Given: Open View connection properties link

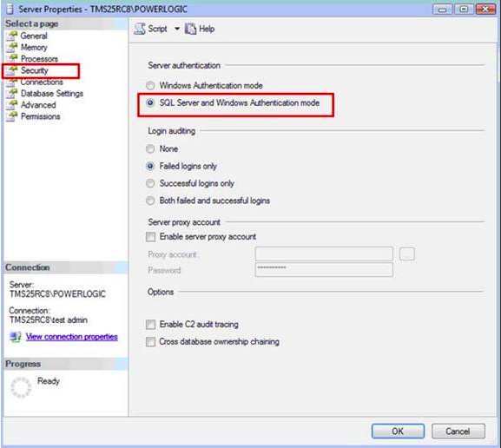Looking at the screenshot, I should tap(71, 337).
